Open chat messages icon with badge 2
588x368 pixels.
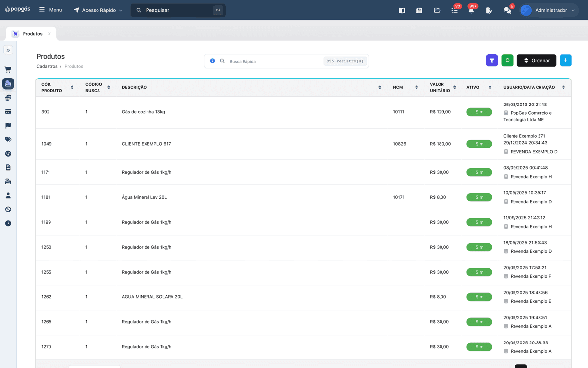click(x=507, y=10)
